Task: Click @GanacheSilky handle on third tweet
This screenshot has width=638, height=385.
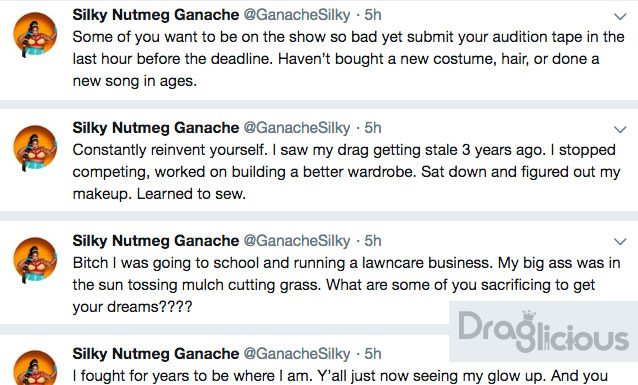Action: click(x=297, y=241)
